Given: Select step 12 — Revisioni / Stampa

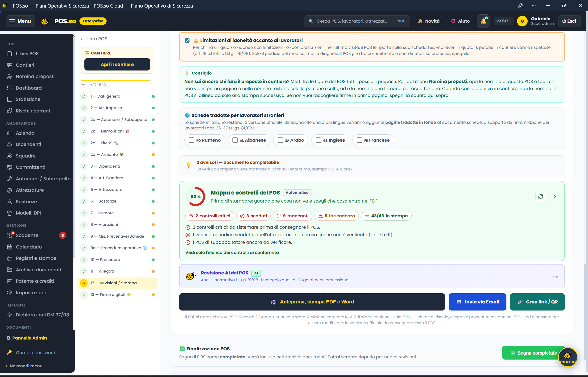Looking at the screenshot, I should 117,283.
